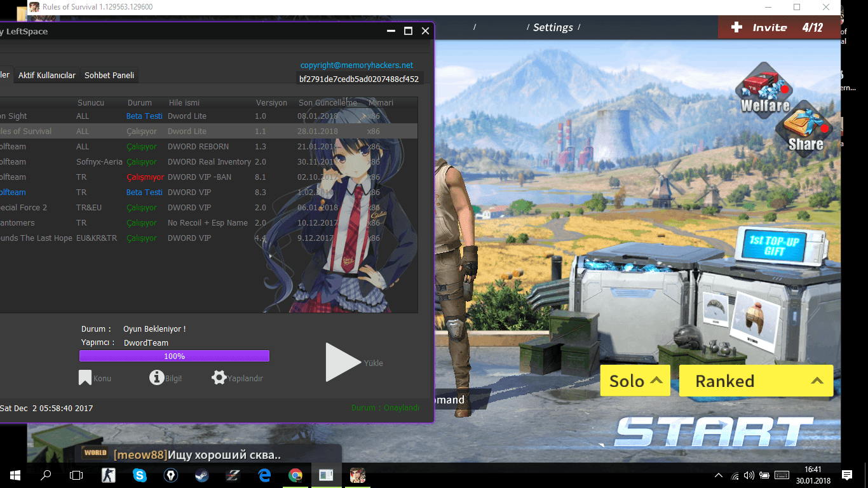868x488 pixels.
Task: Select the No Recoil + Esp Name row
Action: (x=208, y=222)
